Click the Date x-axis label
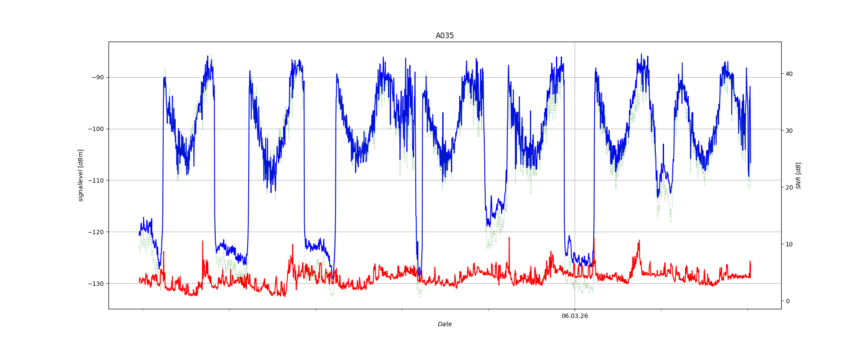Viewport: 868px width, 347px height. pos(444,324)
